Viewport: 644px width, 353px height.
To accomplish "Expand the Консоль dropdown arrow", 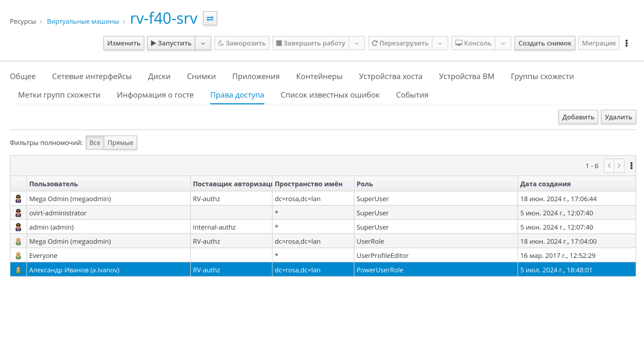I will (503, 43).
